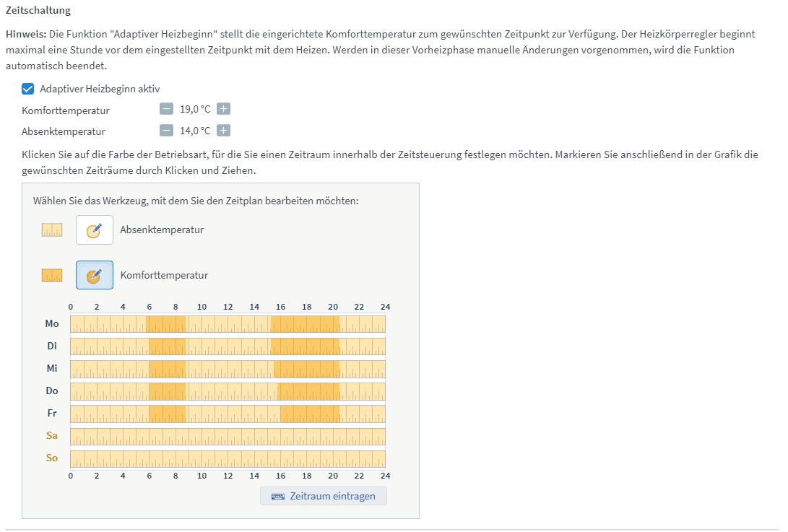Click Thursday's morning comfort period block

coord(167,391)
